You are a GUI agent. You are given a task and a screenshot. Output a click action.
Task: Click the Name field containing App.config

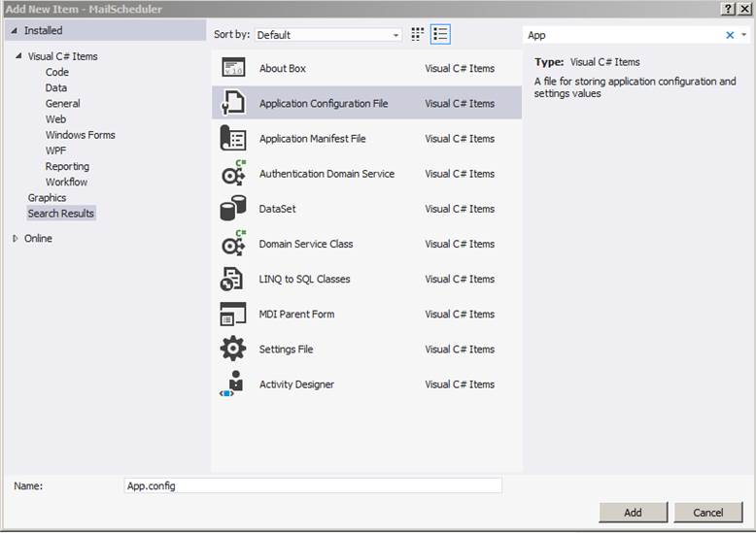313,485
